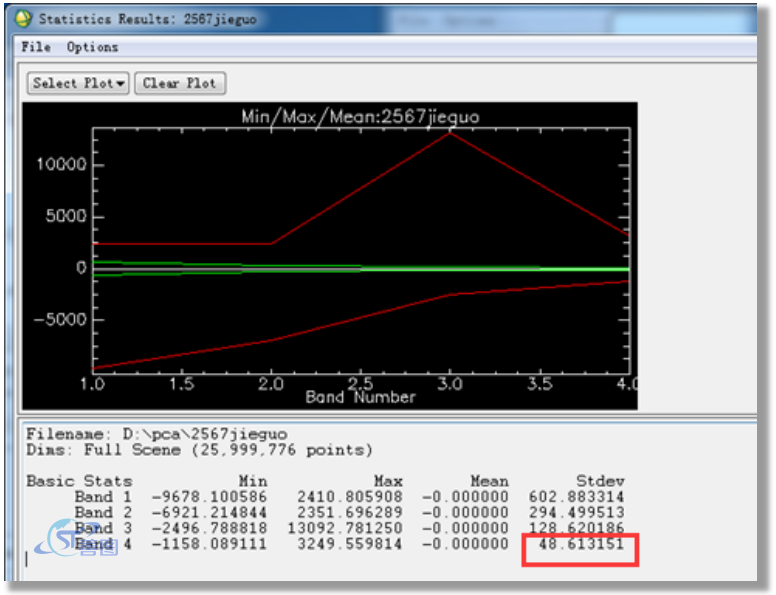Click the ENVI icon in title bar
776x595 pixels.
coord(23,19)
